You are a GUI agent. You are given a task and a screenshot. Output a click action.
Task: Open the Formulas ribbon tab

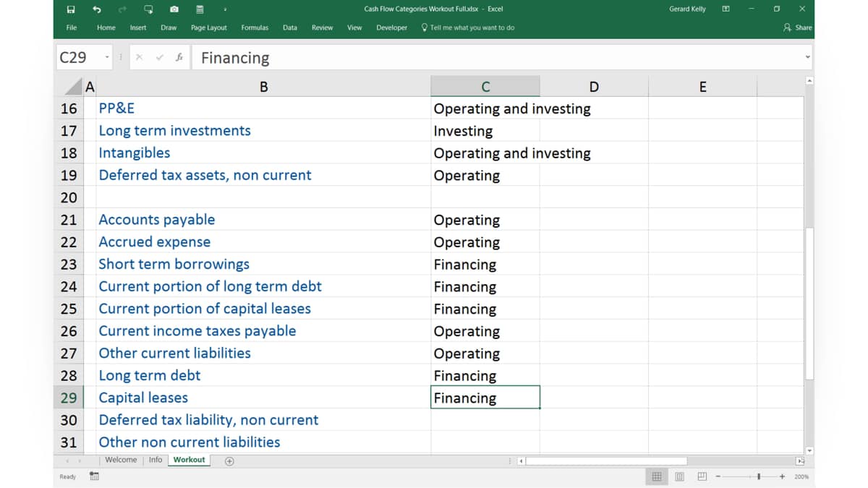[x=255, y=27]
